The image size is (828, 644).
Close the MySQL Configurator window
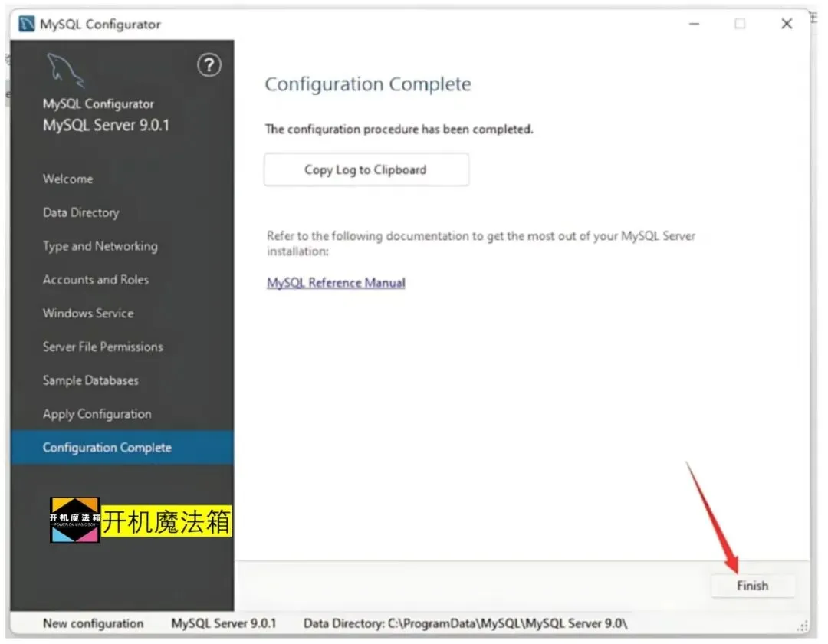pyautogui.click(x=787, y=24)
